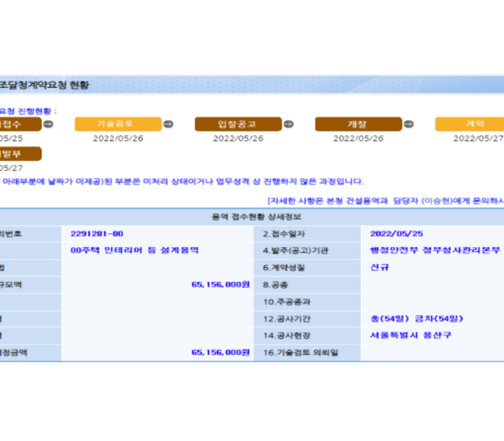Image resolution: width=504 pixels, height=441 pixels.
Task: Click the arrow icon after 입찰공고 step
Action: (x=288, y=124)
